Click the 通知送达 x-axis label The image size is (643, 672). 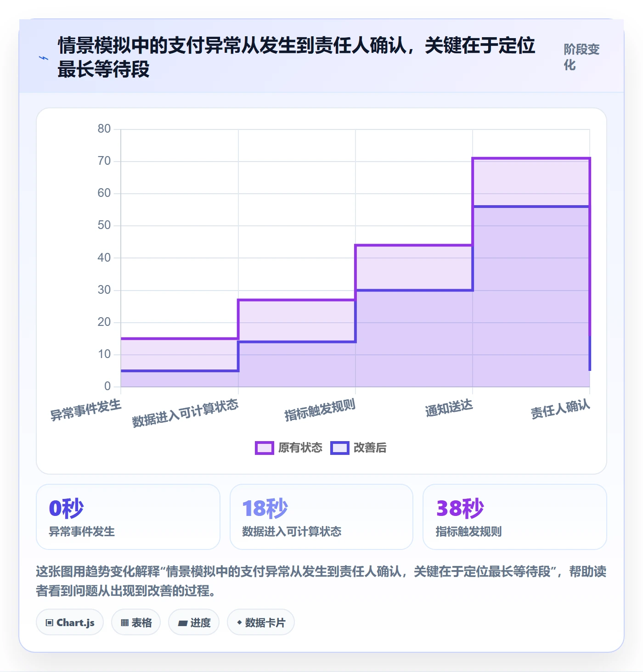point(449,408)
